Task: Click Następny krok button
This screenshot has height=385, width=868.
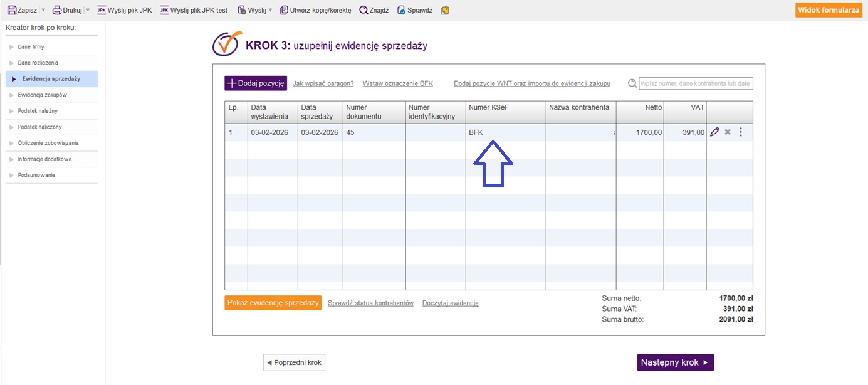Action: click(x=675, y=362)
